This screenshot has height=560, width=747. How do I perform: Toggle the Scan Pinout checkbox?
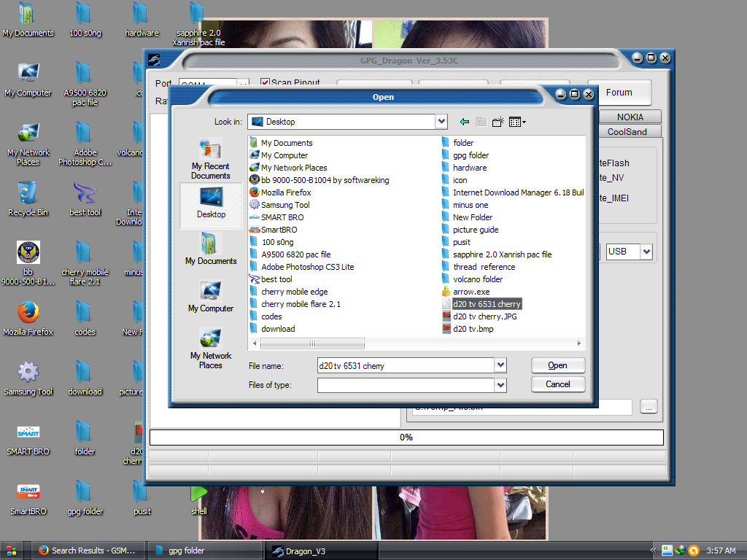point(266,83)
